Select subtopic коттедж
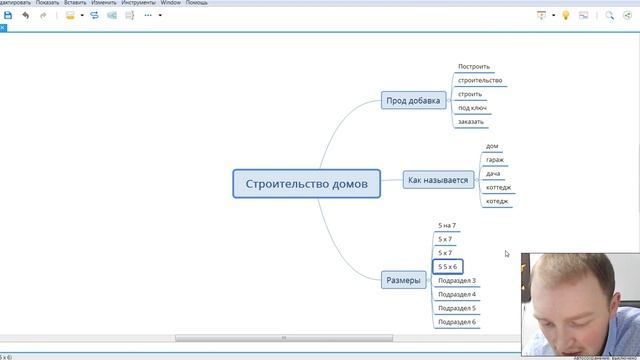 (x=498, y=188)
